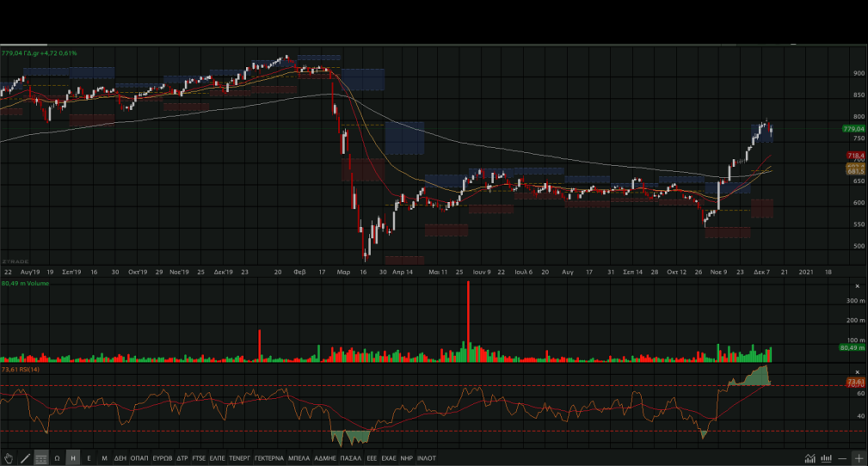
Task: Toggle the grid lines icon
Action: point(41,458)
